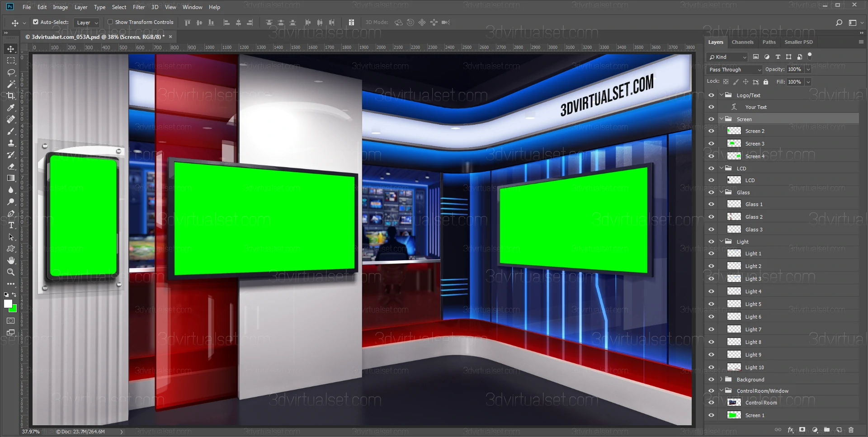The height and width of the screenshot is (437, 868).
Task: Select the Magic Wand tool
Action: pos(11,84)
